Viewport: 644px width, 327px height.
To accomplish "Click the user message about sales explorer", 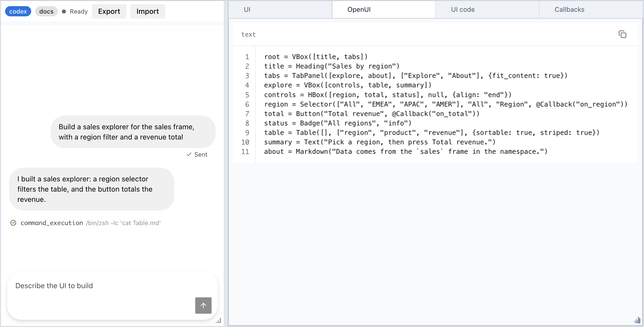I will 133,132.
